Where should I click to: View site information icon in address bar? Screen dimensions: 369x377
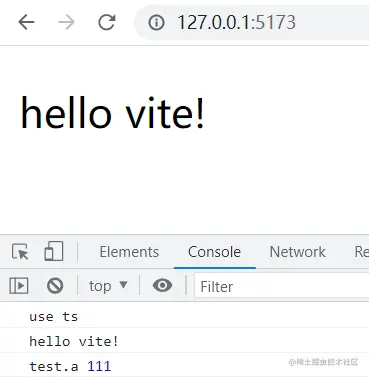pyautogui.click(x=156, y=23)
